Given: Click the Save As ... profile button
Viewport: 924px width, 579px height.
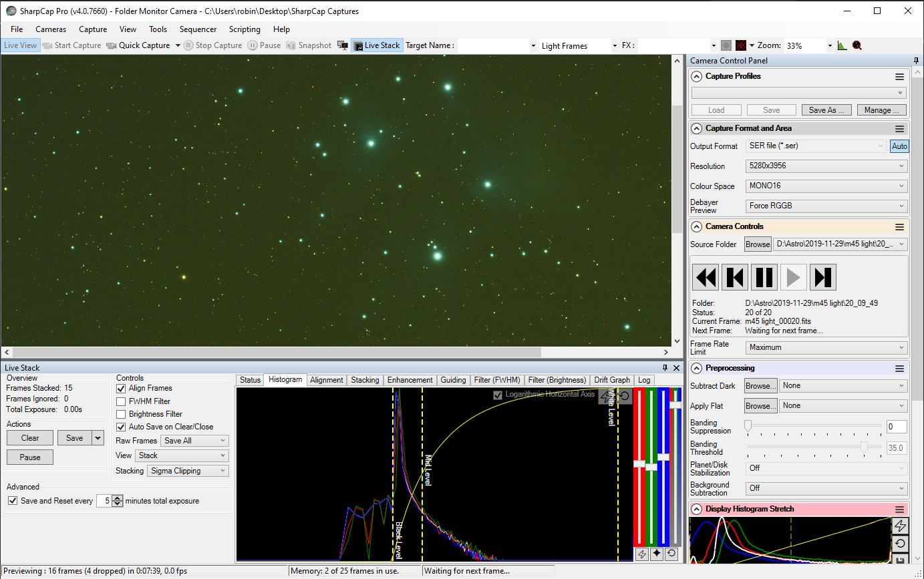Looking at the screenshot, I should 826,110.
